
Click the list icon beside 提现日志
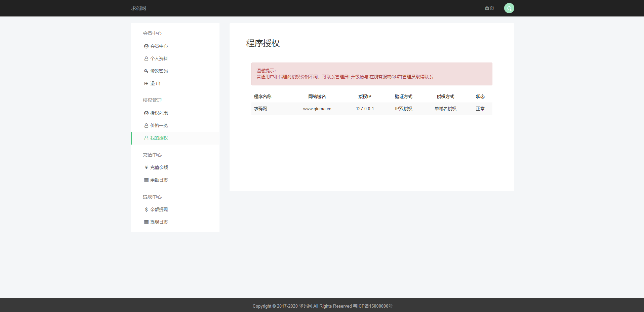(x=146, y=222)
